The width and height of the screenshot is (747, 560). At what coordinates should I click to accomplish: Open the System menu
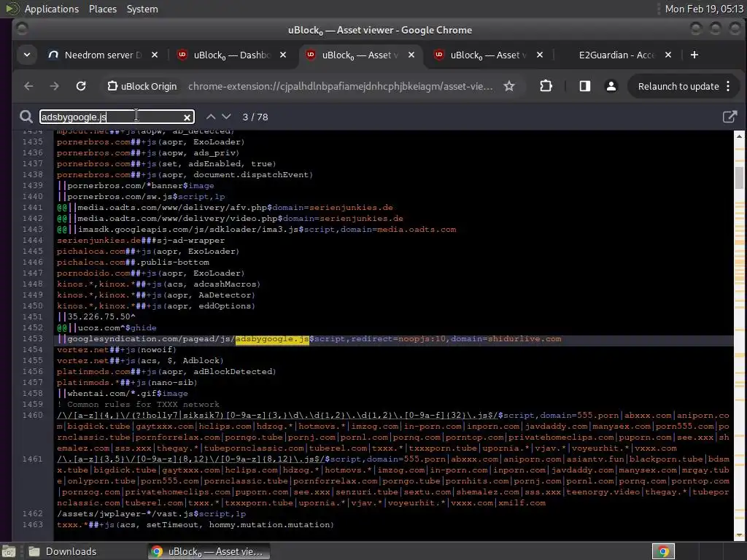(142, 9)
